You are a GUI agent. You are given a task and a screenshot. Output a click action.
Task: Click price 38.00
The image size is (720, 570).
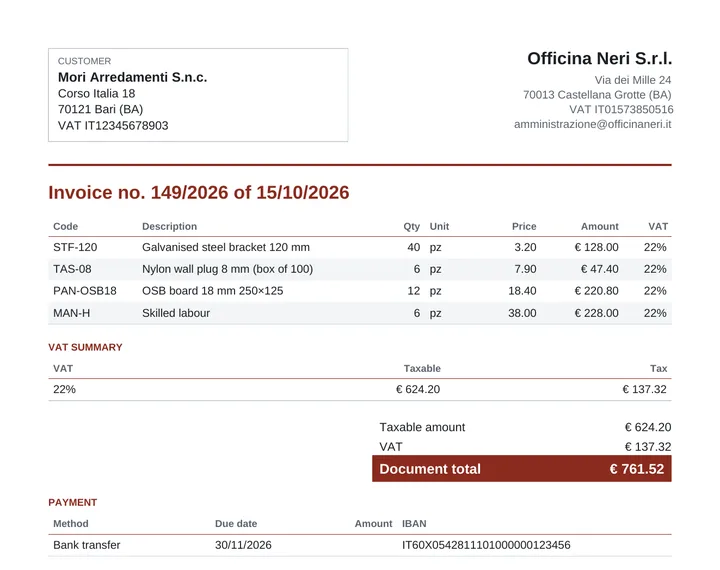point(522,313)
